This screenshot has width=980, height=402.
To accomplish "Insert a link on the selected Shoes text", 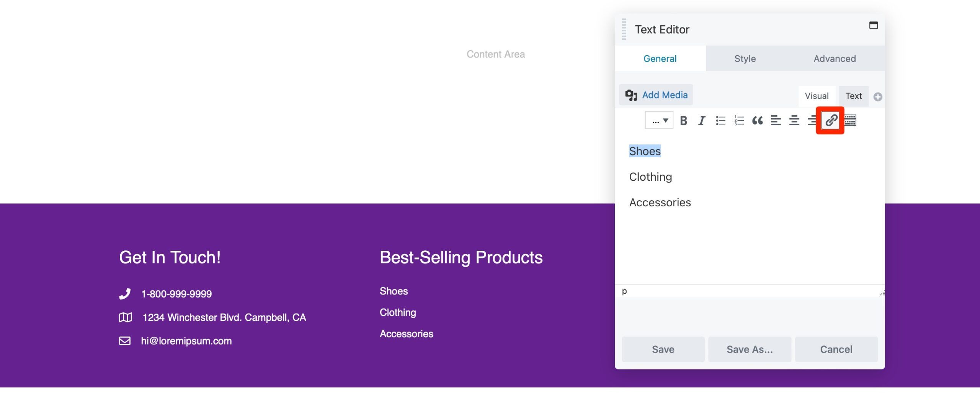I will (830, 121).
